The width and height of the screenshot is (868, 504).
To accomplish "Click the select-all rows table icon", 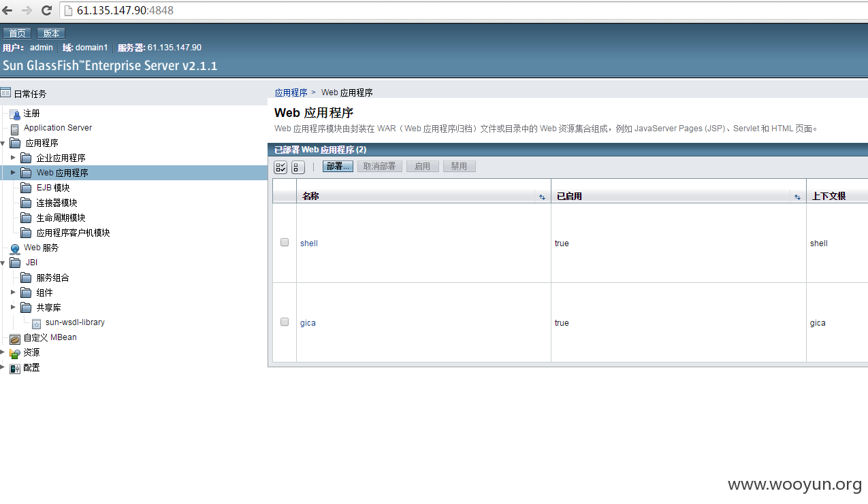I will 280,167.
